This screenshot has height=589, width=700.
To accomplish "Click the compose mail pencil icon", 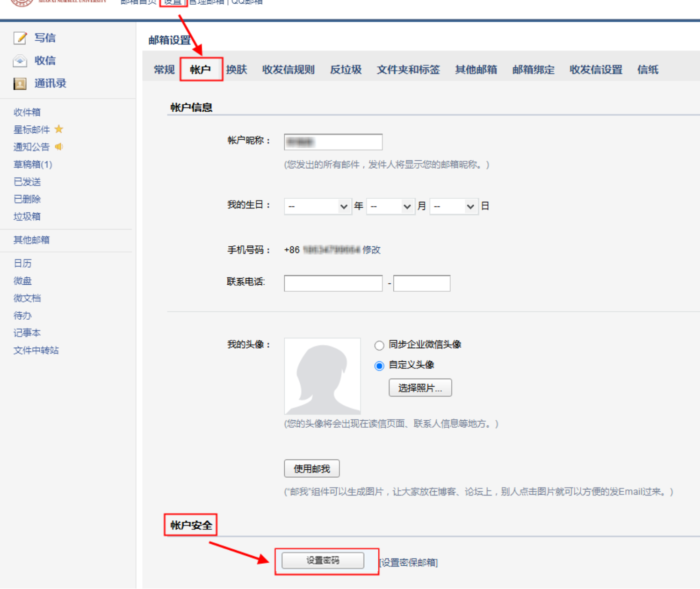I will tap(20, 38).
